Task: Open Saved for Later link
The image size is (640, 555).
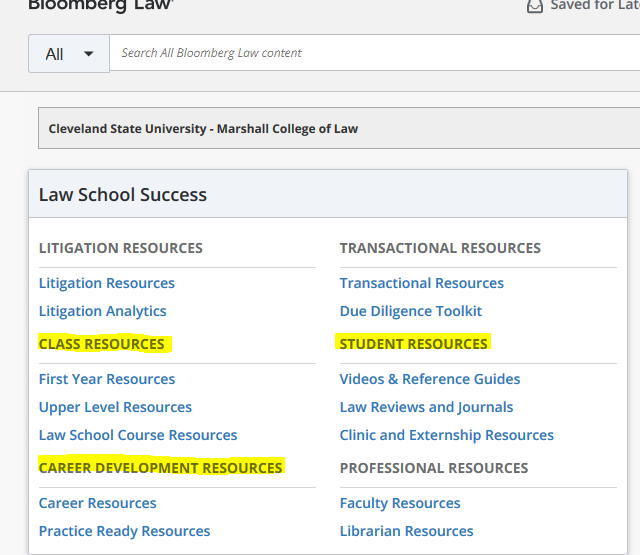Action: pyautogui.click(x=595, y=5)
